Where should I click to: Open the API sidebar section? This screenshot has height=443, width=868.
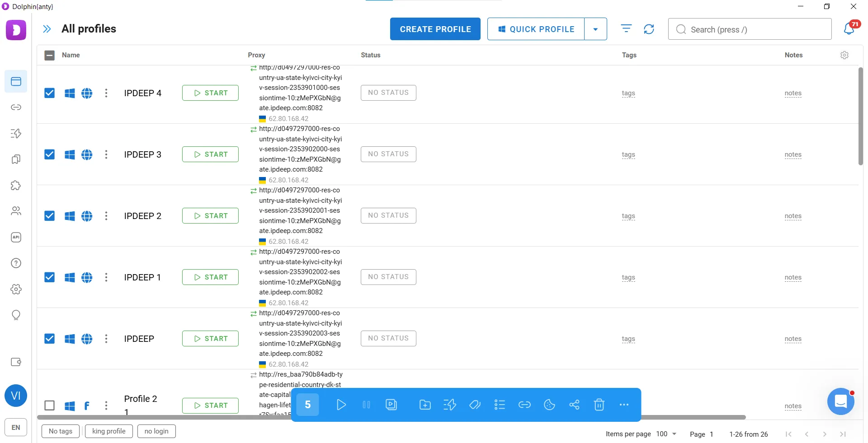(16, 237)
